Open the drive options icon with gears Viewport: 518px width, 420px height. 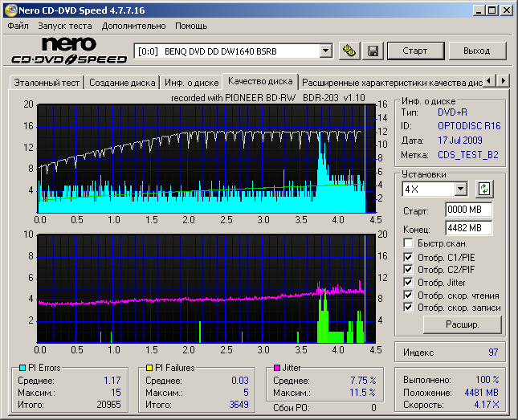coord(349,51)
